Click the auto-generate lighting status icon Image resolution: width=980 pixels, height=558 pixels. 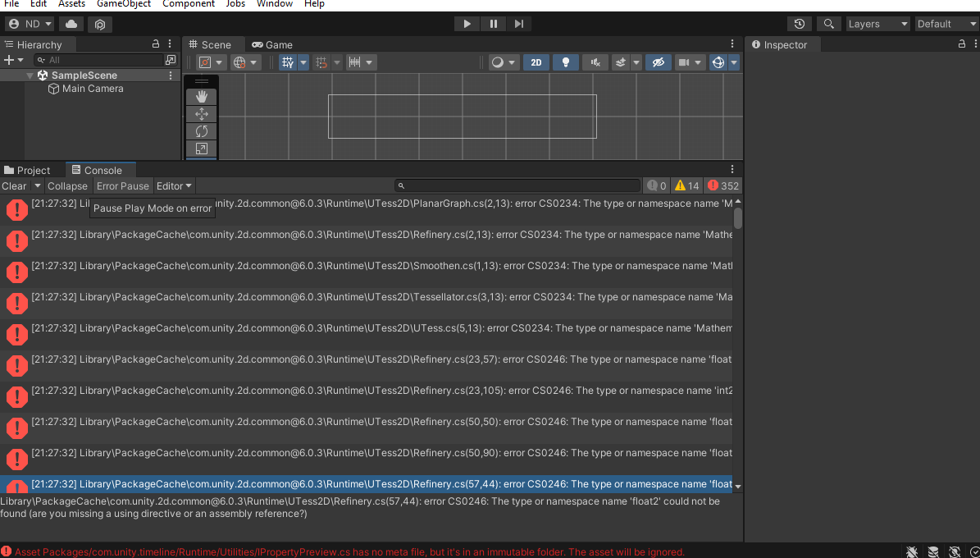pos(954,551)
